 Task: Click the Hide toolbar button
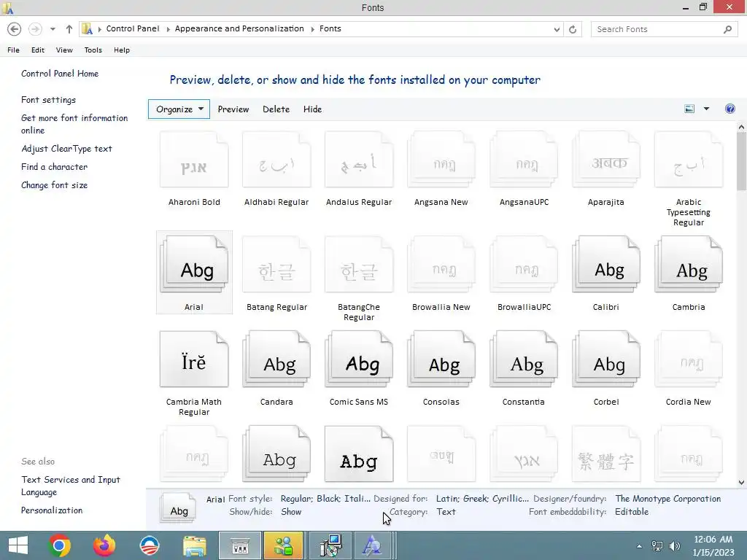pos(312,109)
